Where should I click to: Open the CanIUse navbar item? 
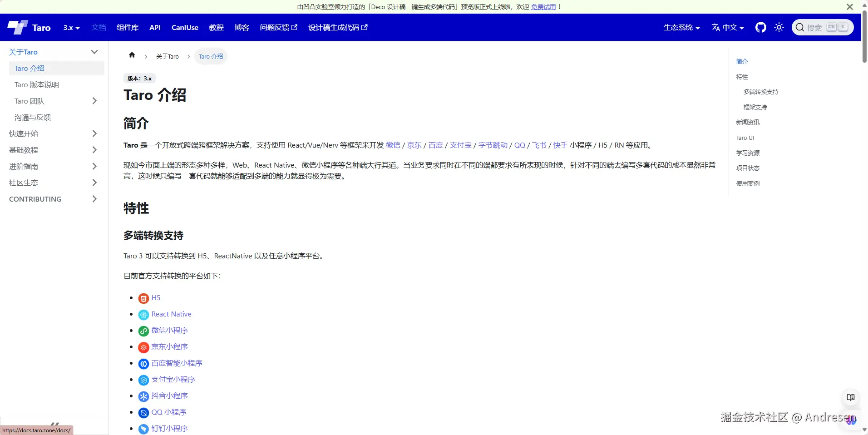click(x=185, y=28)
